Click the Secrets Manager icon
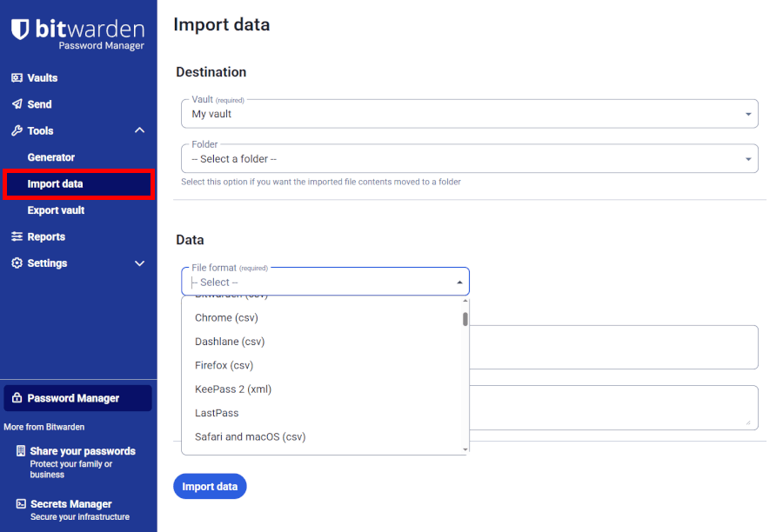The width and height of the screenshot is (783, 532). [x=19, y=504]
